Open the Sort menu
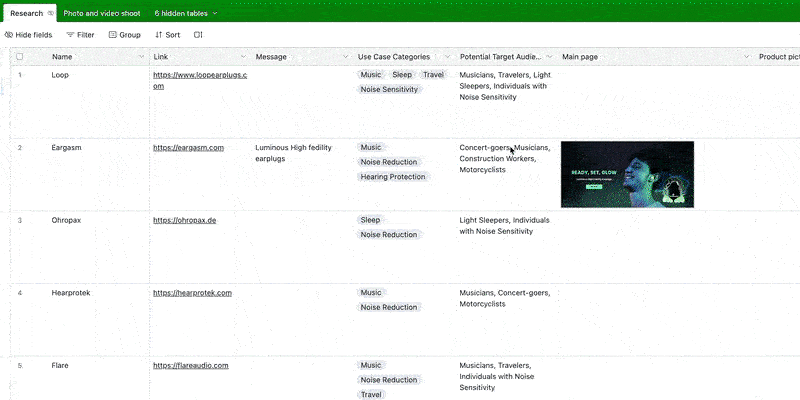This screenshot has height=400, width=800. point(167,35)
